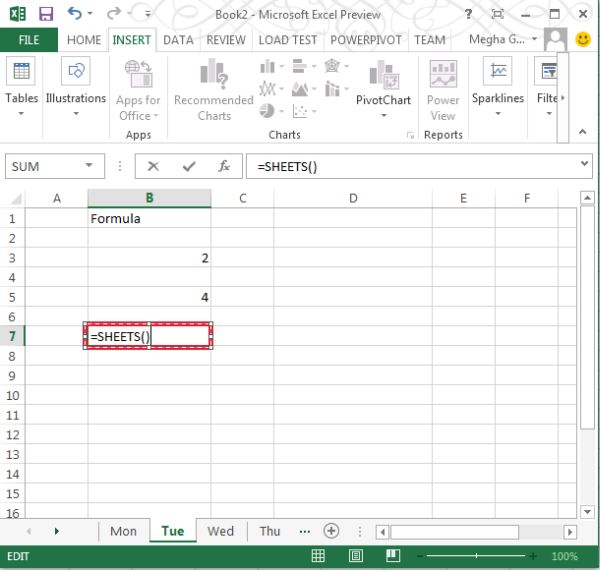Collapse the ribbon with chevron
The height and width of the screenshot is (570, 600).
tap(582, 132)
